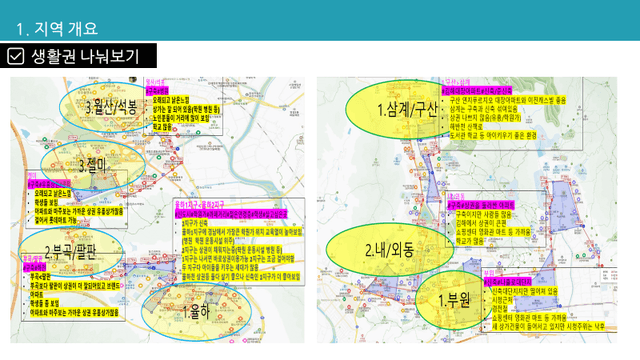Image resolution: width=640 pixels, height=360 pixels.
Task: Select the 1. 지역 개요 slide title
Action: pyautogui.click(x=57, y=29)
